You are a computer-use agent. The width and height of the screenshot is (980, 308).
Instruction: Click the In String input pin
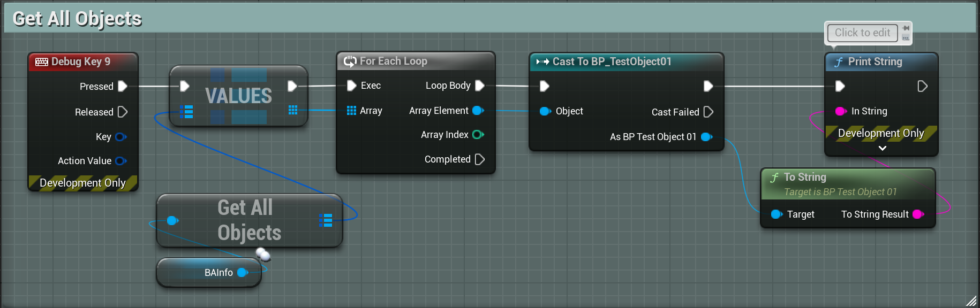[841, 111]
